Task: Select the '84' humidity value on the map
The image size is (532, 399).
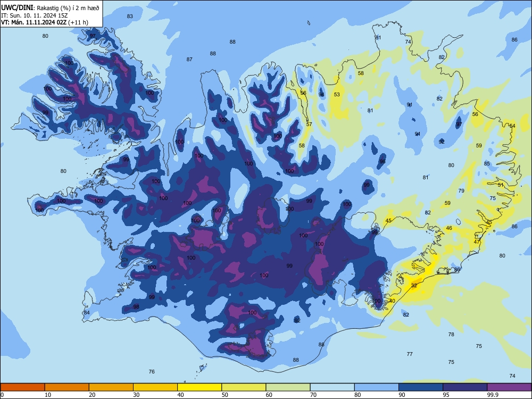Action: [87, 313]
